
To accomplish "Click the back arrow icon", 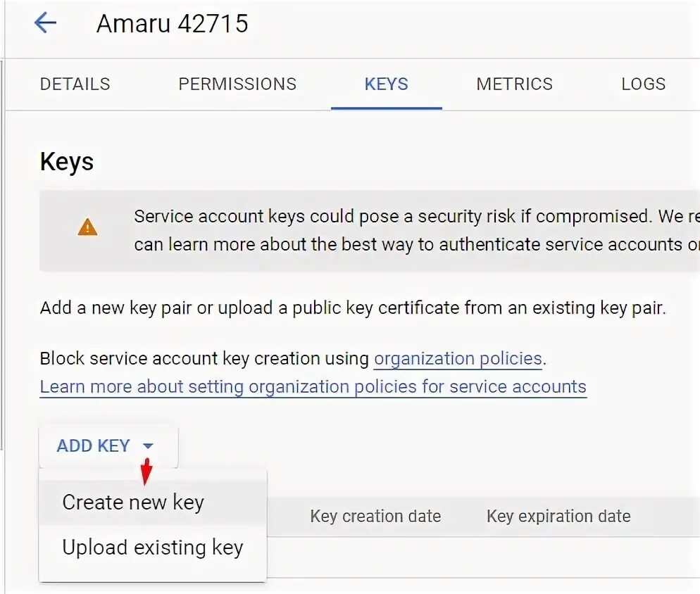I will click(45, 23).
